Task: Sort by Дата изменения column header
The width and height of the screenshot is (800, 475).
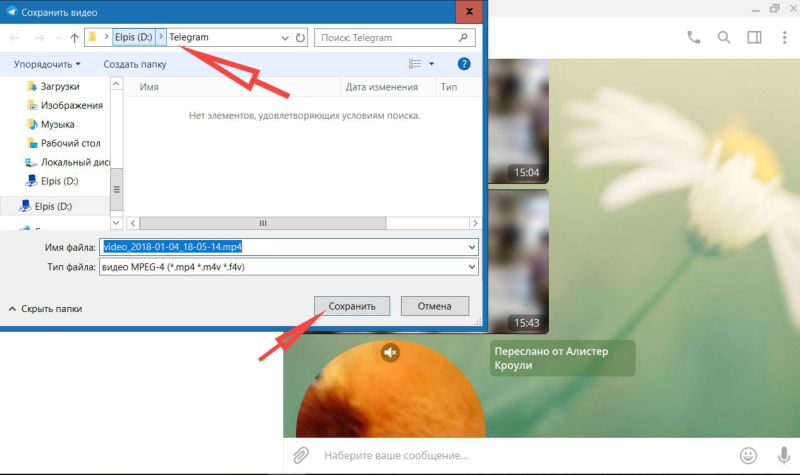Action: pyautogui.click(x=382, y=87)
